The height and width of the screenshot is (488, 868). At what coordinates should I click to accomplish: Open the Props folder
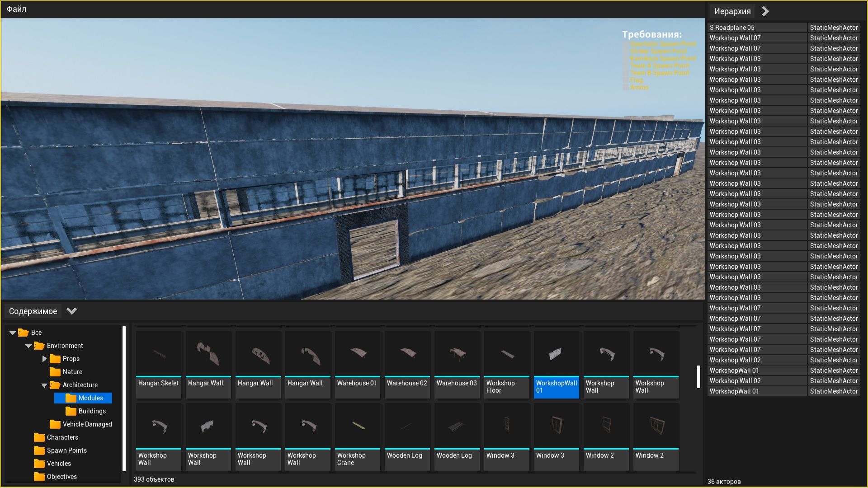tap(65, 359)
